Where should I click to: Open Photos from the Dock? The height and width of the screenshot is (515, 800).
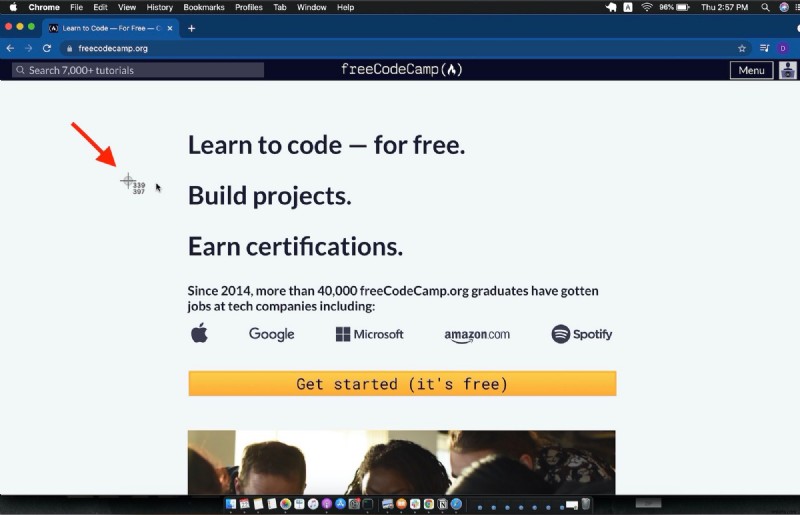pos(286,504)
